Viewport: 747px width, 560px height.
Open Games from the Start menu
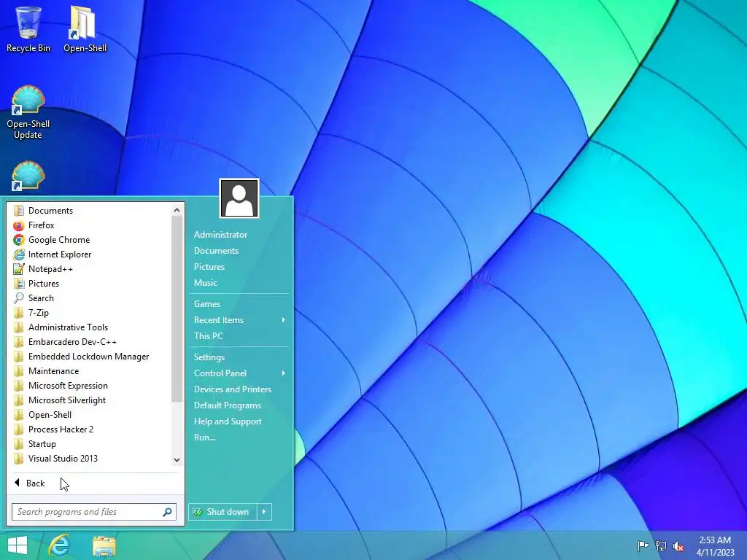tap(206, 304)
